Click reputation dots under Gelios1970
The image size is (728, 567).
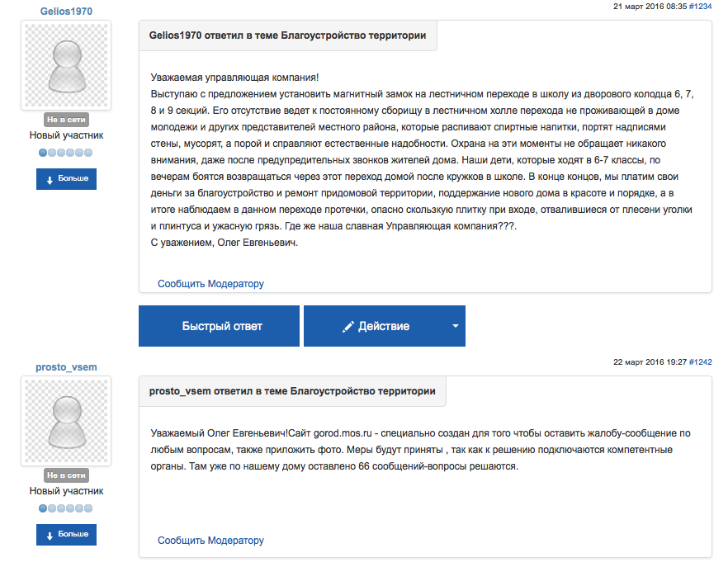[x=66, y=153]
